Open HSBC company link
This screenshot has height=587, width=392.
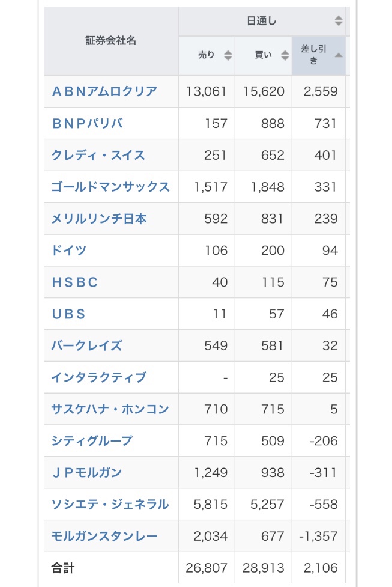(x=75, y=282)
